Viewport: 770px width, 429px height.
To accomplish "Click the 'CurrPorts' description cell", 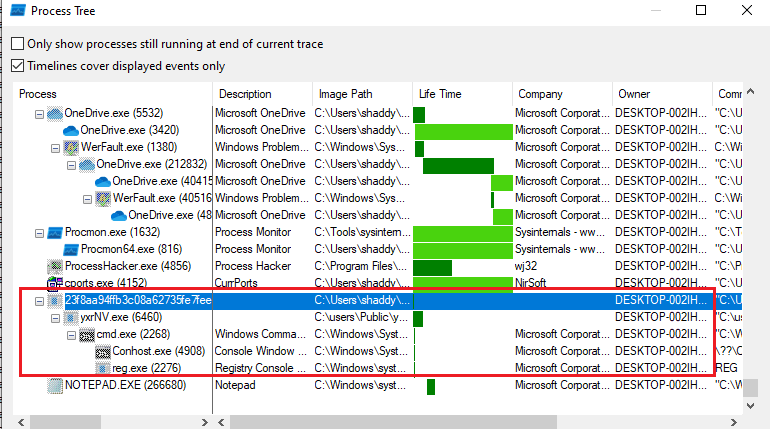I will 236,283.
